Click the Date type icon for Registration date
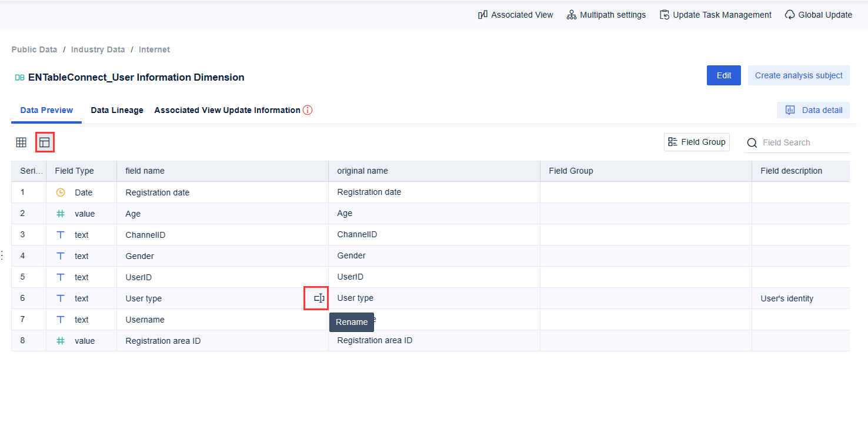Screen dimensions: 868x445 click(x=61, y=192)
